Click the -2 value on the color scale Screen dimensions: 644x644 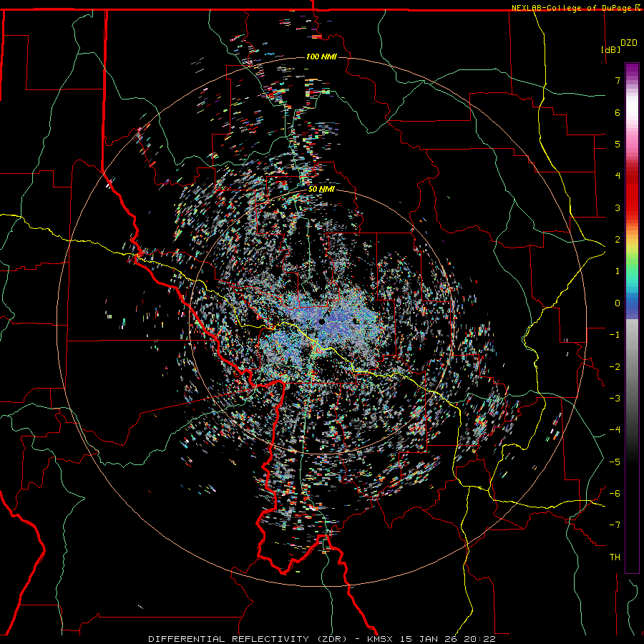point(615,367)
